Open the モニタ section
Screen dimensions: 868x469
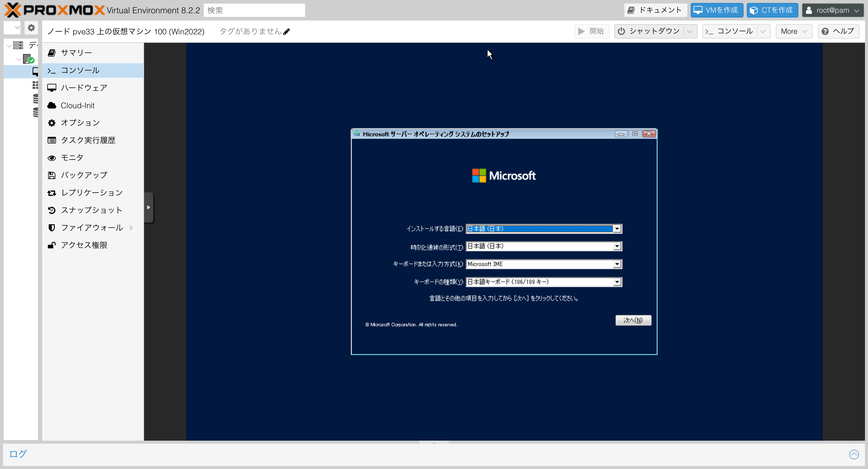point(72,158)
